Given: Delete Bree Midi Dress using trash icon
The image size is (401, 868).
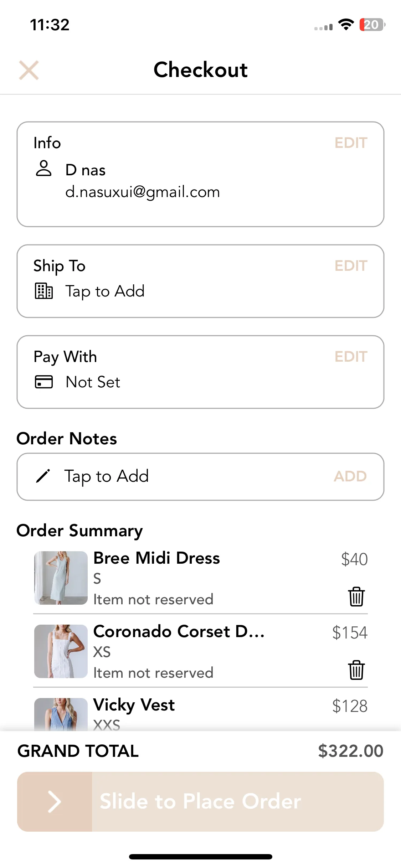Looking at the screenshot, I should click(356, 596).
